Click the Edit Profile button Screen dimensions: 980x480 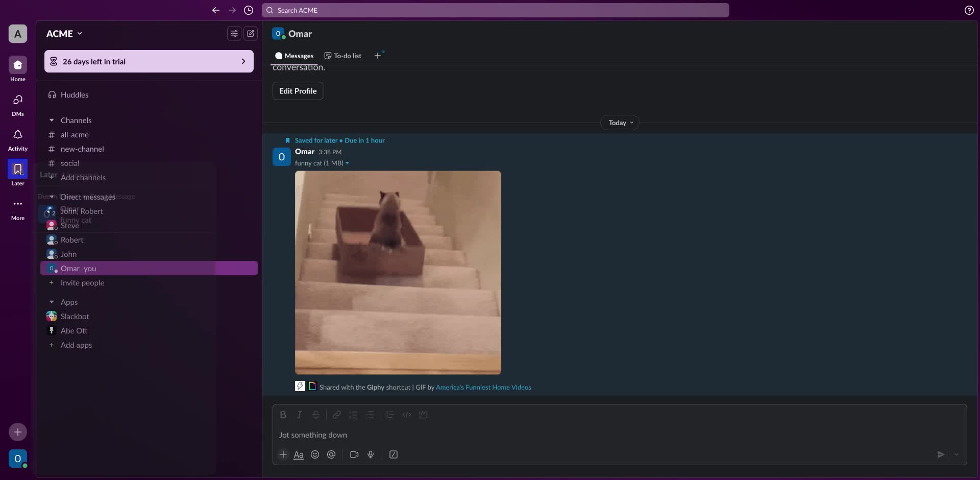298,91
